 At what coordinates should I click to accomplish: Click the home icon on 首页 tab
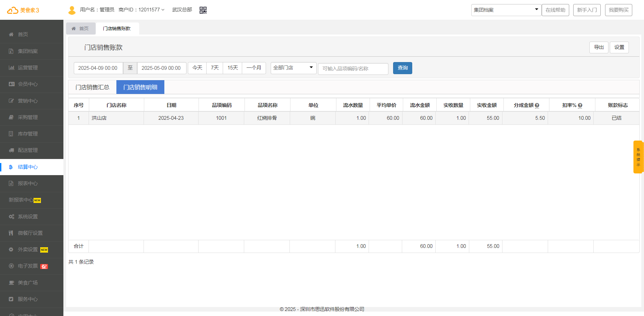(74, 29)
